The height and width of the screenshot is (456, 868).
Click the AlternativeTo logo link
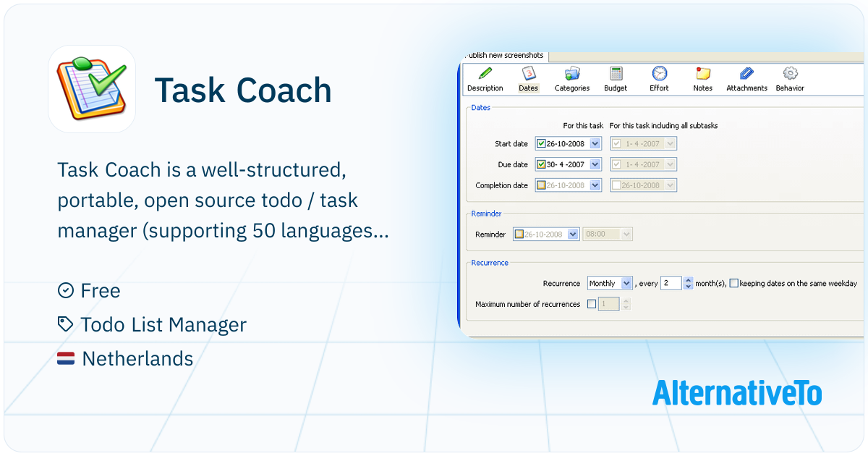tap(737, 393)
